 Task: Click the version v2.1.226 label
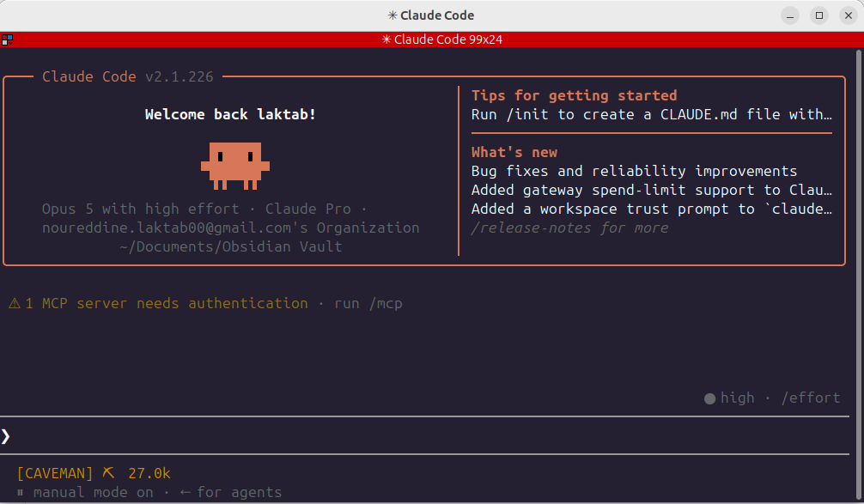pyautogui.click(x=179, y=77)
